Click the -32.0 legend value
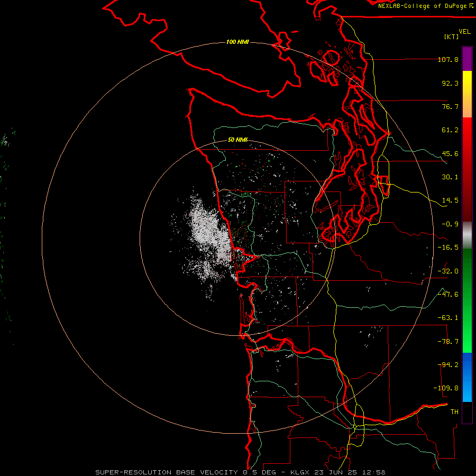476x476 pixels. point(448,271)
